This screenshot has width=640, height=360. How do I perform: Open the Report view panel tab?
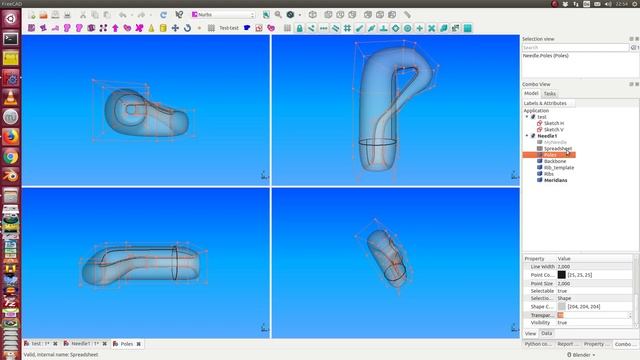[x=568, y=344]
